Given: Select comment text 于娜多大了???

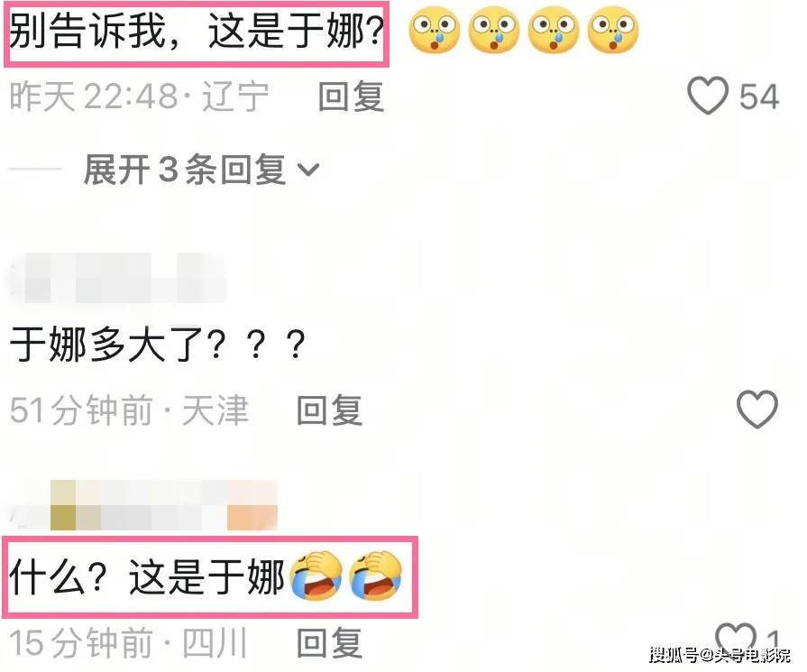Looking at the screenshot, I should (158, 345).
